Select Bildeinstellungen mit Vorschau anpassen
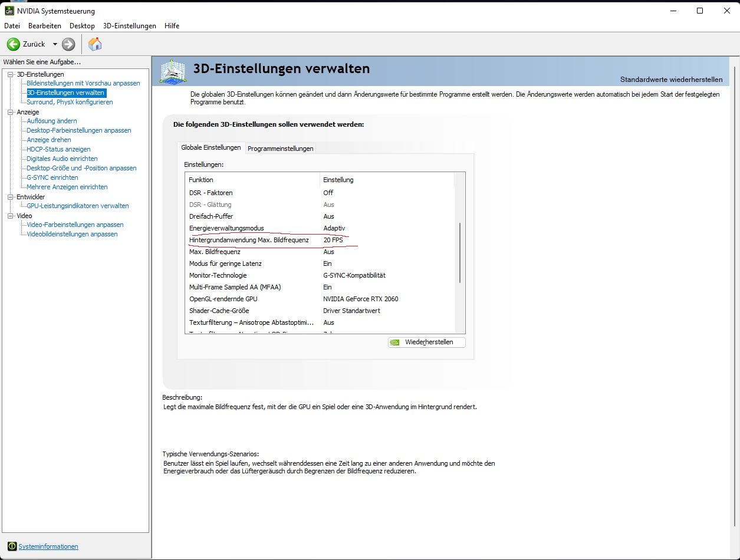The width and height of the screenshot is (740, 560). [x=83, y=83]
